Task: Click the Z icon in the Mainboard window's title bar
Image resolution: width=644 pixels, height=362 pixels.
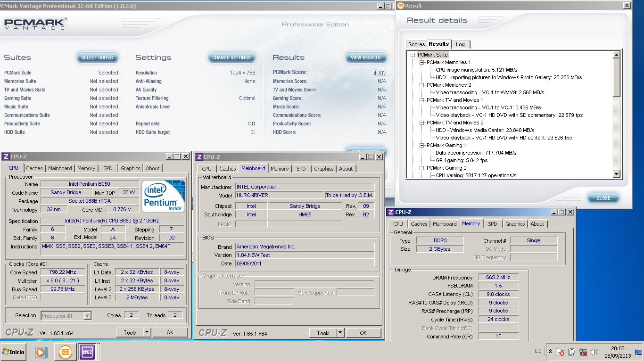Action: coord(199,157)
